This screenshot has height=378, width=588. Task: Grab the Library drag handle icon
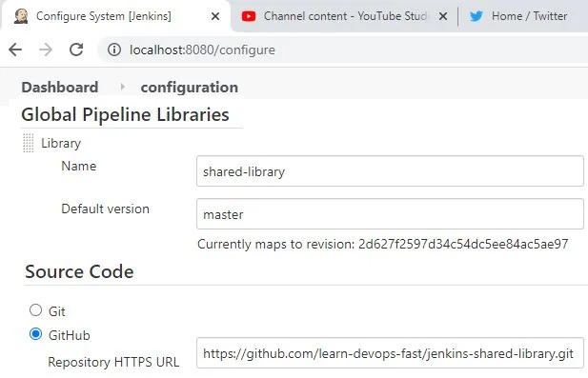click(29, 143)
